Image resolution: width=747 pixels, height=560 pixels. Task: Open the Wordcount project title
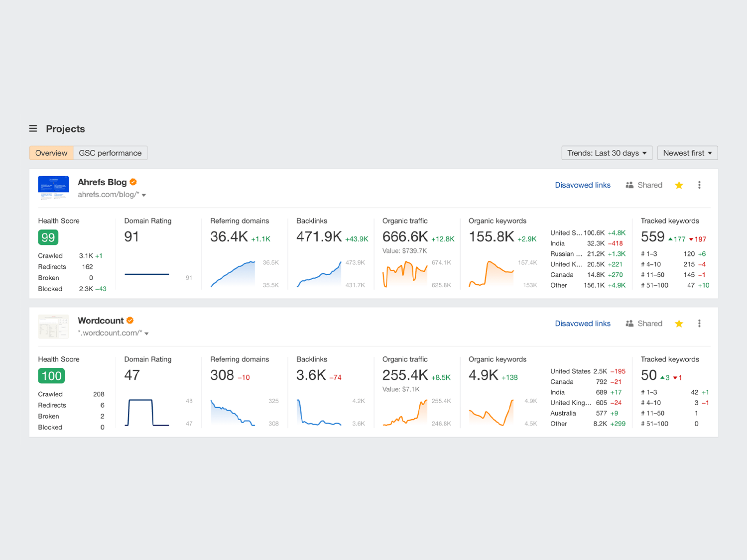click(x=101, y=321)
